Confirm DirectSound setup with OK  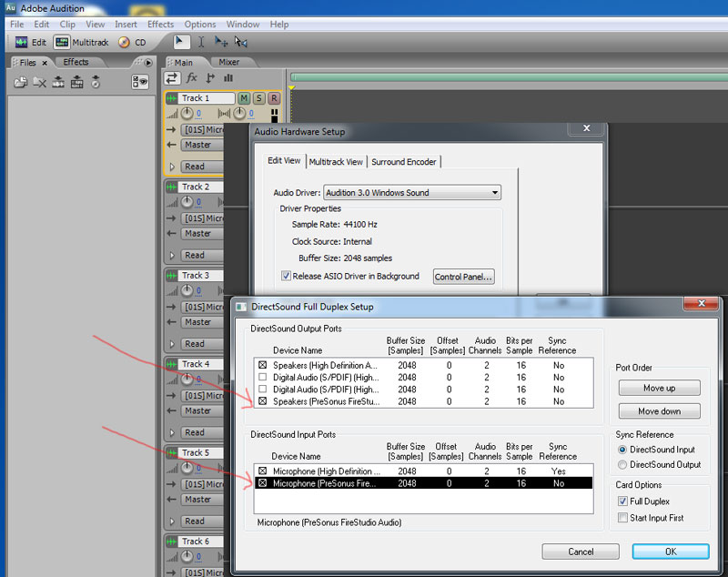tap(671, 552)
